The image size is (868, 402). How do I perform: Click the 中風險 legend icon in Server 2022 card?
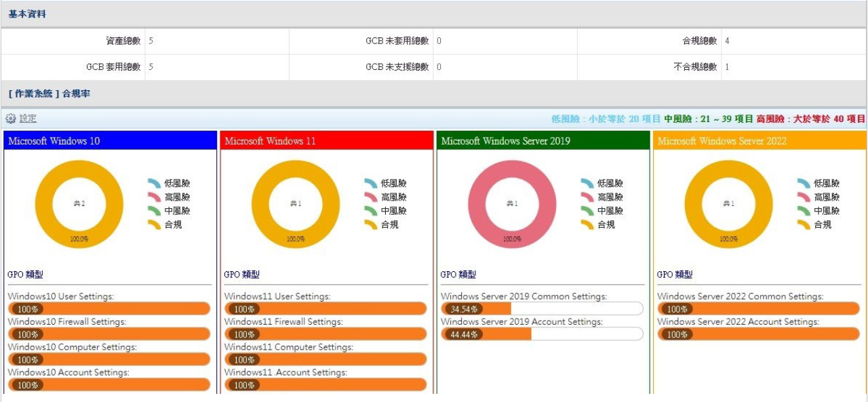(804, 211)
